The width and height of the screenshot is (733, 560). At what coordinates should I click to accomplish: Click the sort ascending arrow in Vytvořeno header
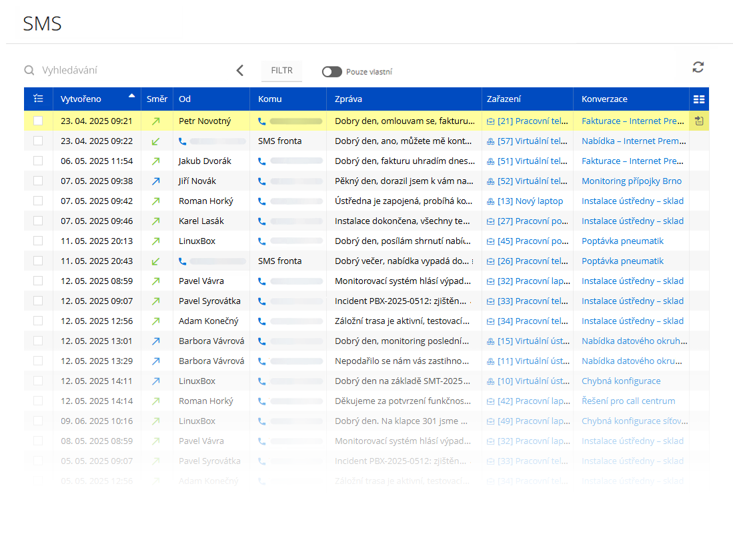(x=132, y=95)
